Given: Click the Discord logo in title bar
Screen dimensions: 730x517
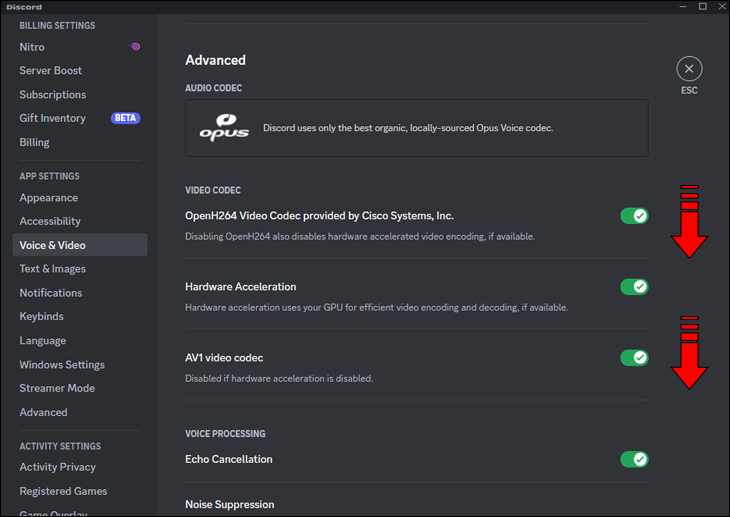Looking at the screenshot, I should [x=24, y=7].
